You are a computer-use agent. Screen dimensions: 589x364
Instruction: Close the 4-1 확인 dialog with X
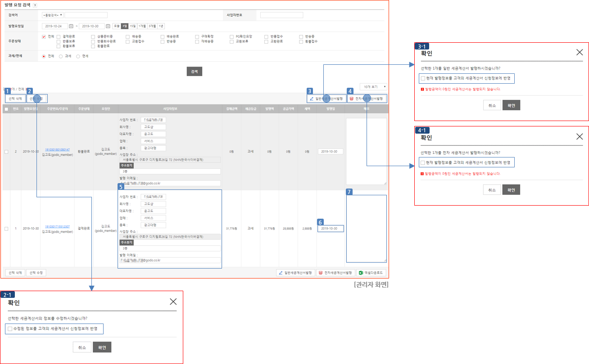pyautogui.click(x=579, y=137)
